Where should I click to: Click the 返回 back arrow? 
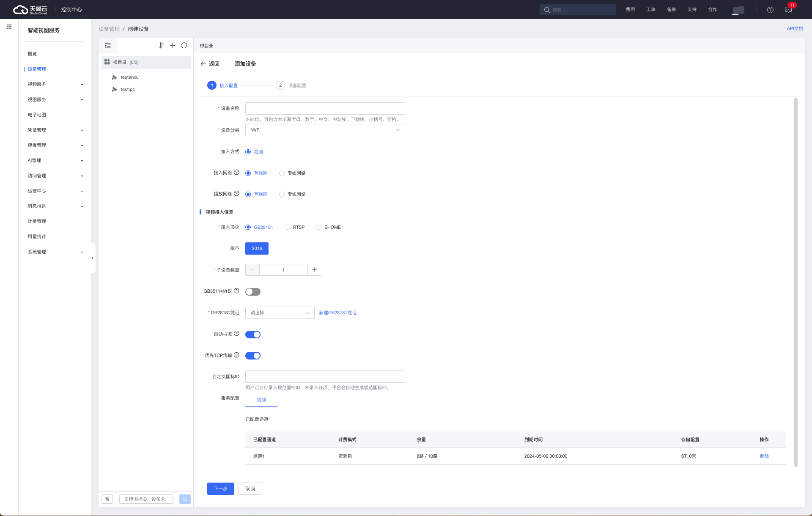[x=210, y=64]
